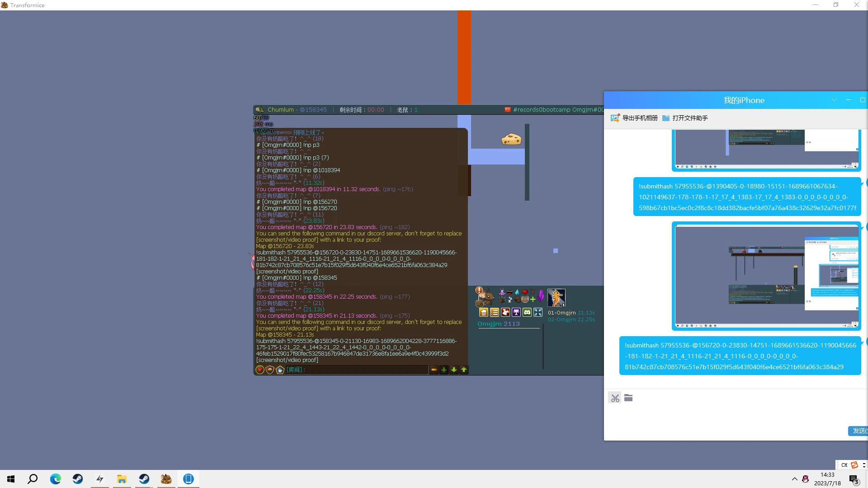
Task: Select the red heart kiss emote
Action: pos(525,292)
